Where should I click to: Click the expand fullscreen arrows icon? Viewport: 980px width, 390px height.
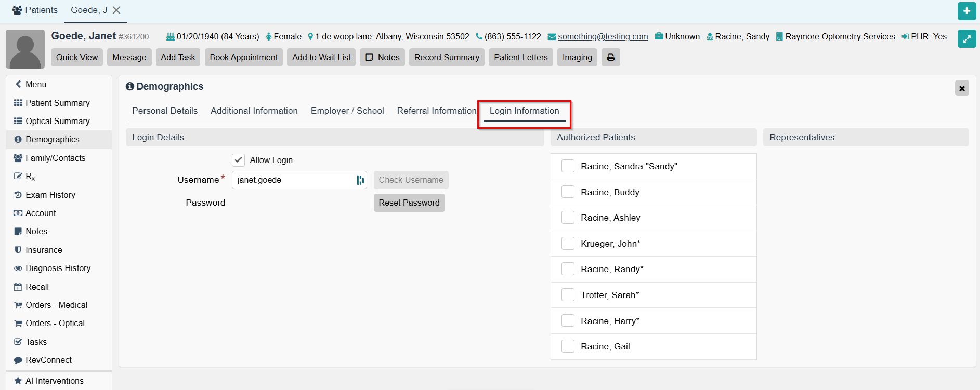click(x=966, y=39)
